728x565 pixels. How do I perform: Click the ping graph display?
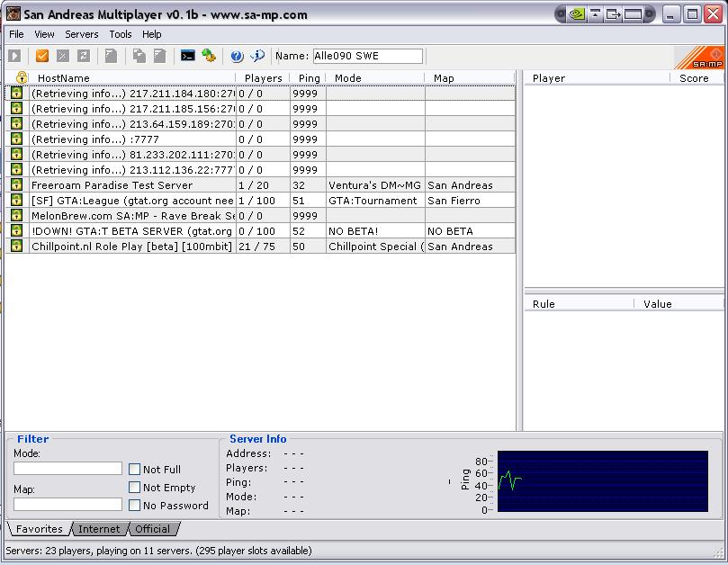pyautogui.click(x=603, y=481)
